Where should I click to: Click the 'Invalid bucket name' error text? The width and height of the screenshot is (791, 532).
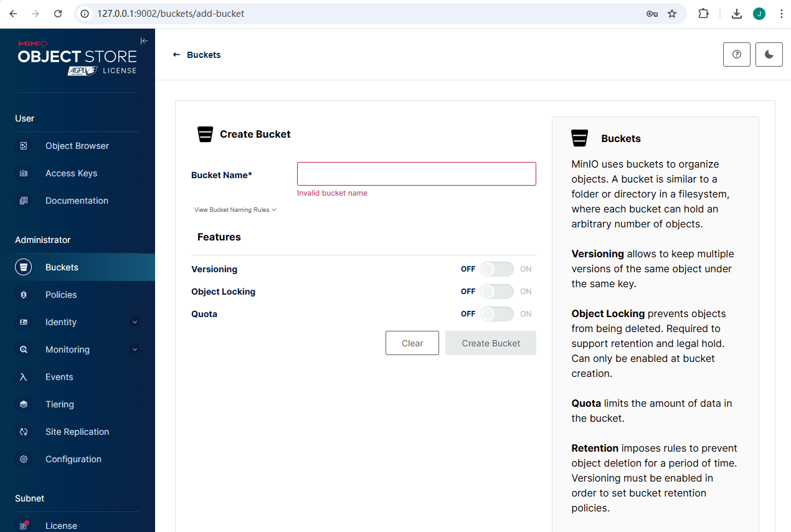[332, 193]
